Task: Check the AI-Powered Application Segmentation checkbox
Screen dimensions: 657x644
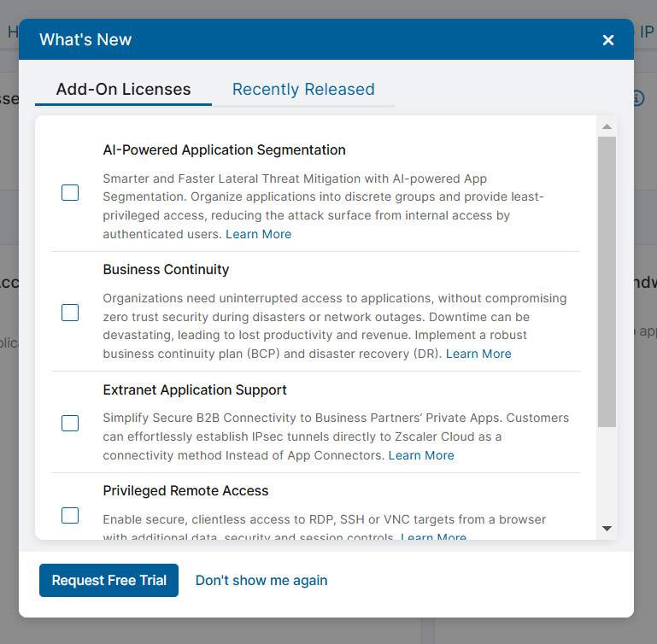Action: pos(70,193)
